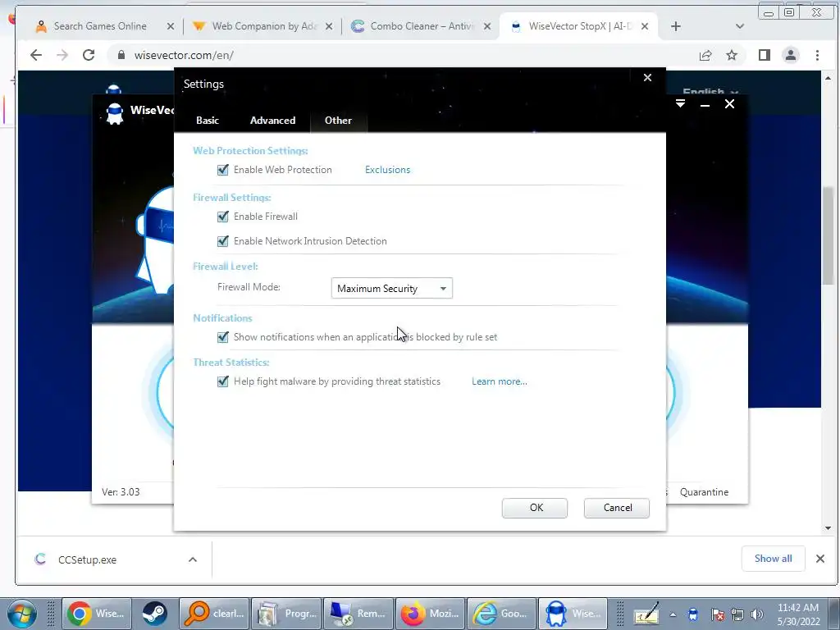The image size is (840, 630).
Task: Open the Firefox taskbar item
Action: 430,614
